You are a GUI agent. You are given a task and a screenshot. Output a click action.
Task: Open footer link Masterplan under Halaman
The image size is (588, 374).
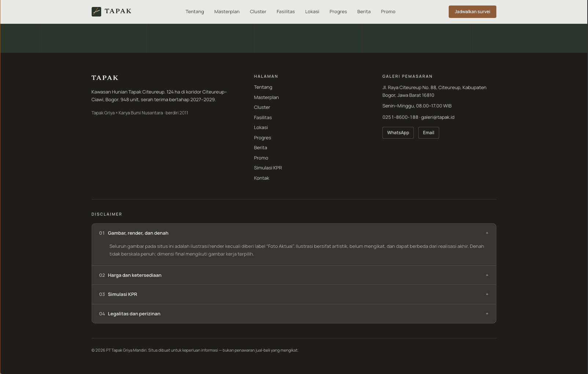[x=267, y=98]
